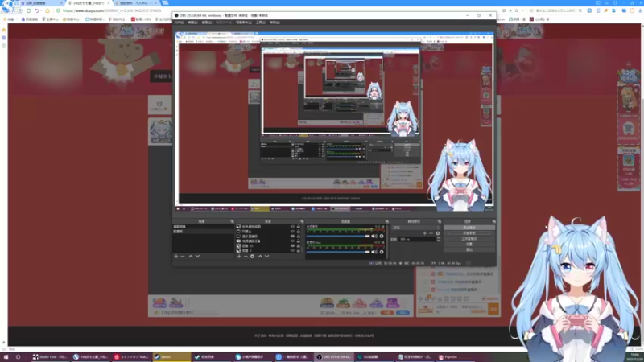This screenshot has width=644, height=362.
Task: Remove selected source with minus icon
Action: tap(246, 256)
